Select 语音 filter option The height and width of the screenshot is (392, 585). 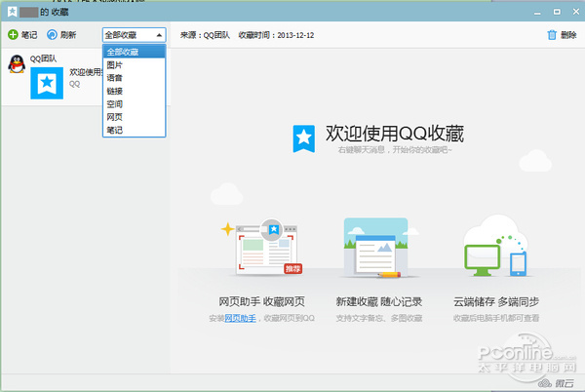point(135,78)
